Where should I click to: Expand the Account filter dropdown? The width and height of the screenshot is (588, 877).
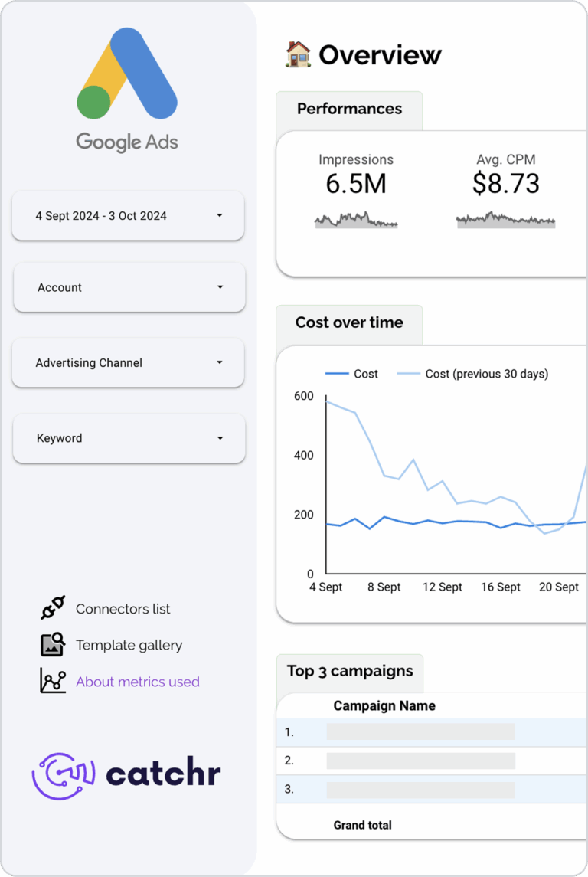point(129,287)
